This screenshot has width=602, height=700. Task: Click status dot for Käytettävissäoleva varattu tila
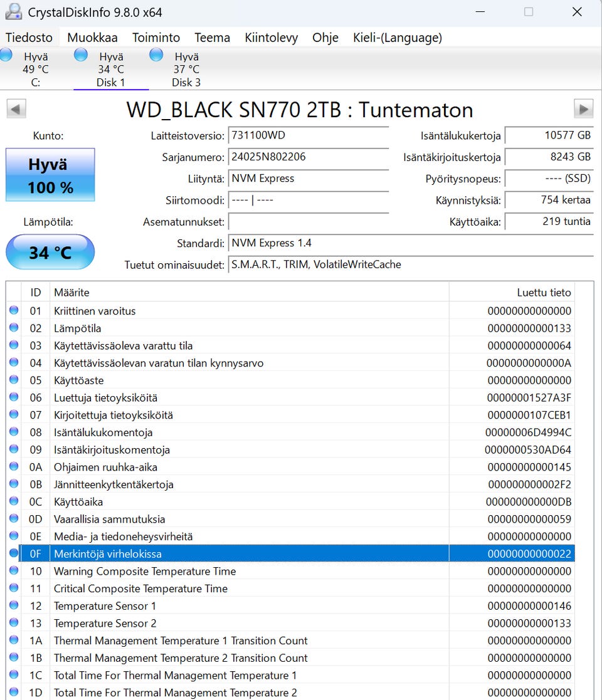tap(14, 345)
